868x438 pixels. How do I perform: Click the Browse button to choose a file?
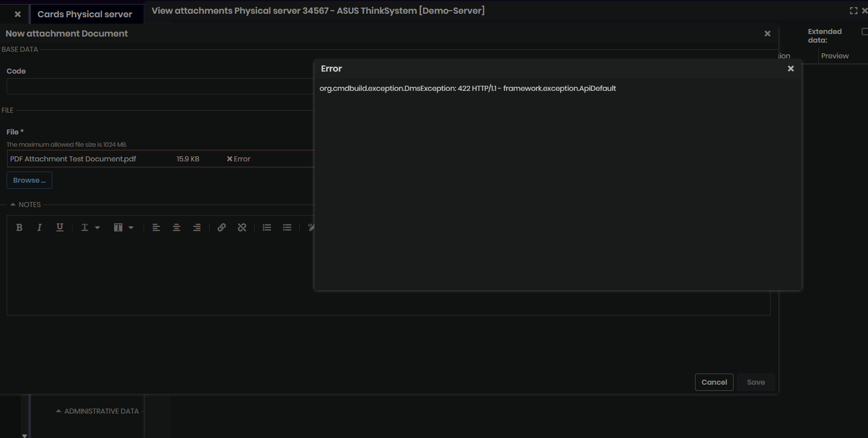[x=29, y=180]
